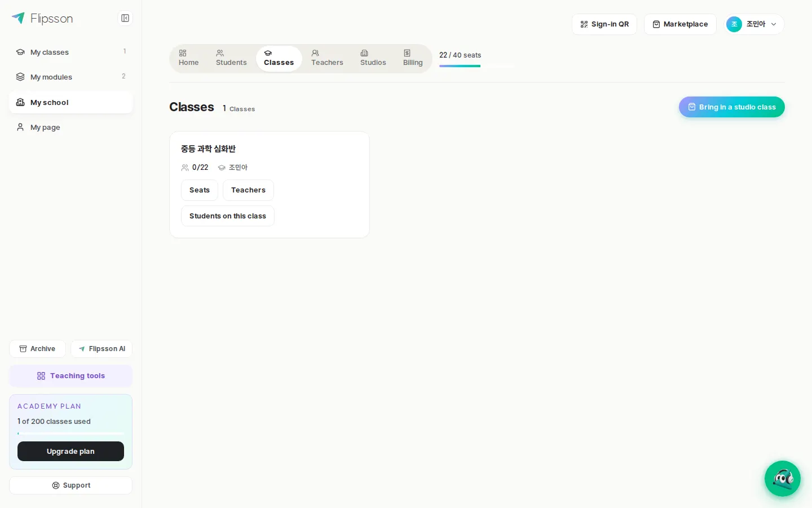Click the user avatar circle
The width and height of the screenshot is (812, 508).
(x=734, y=24)
